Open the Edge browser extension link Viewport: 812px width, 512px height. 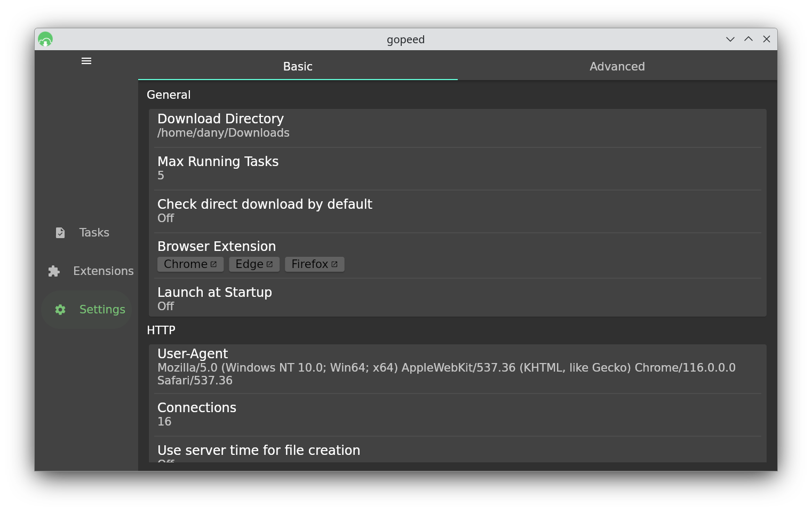[x=254, y=264]
